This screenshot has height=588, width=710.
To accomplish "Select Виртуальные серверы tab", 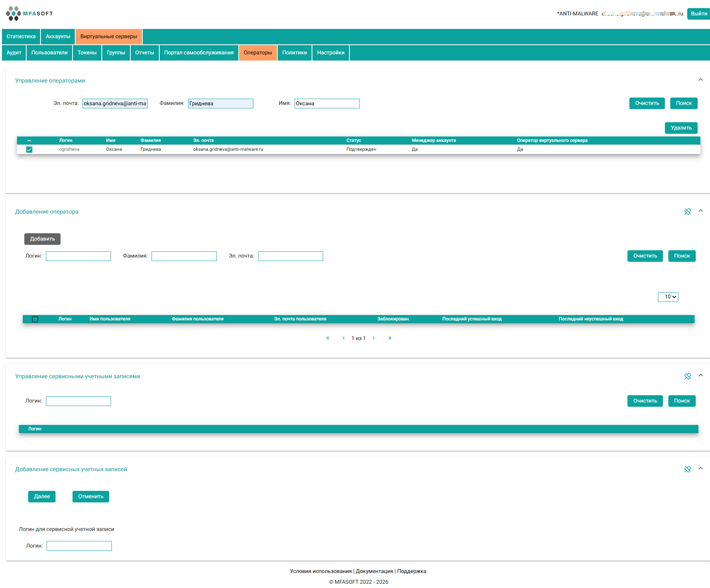I will click(109, 37).
